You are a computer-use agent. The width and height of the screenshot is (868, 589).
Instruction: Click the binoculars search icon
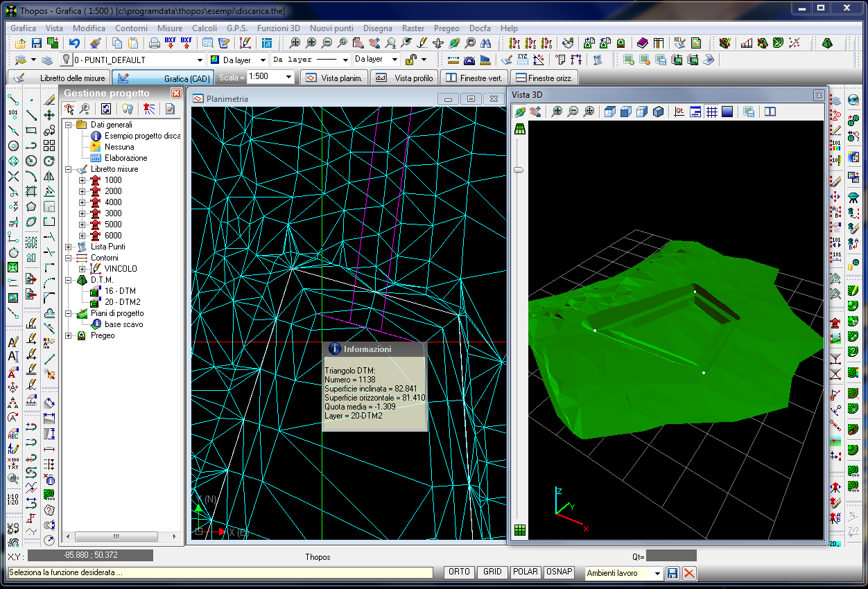[485, 43]
